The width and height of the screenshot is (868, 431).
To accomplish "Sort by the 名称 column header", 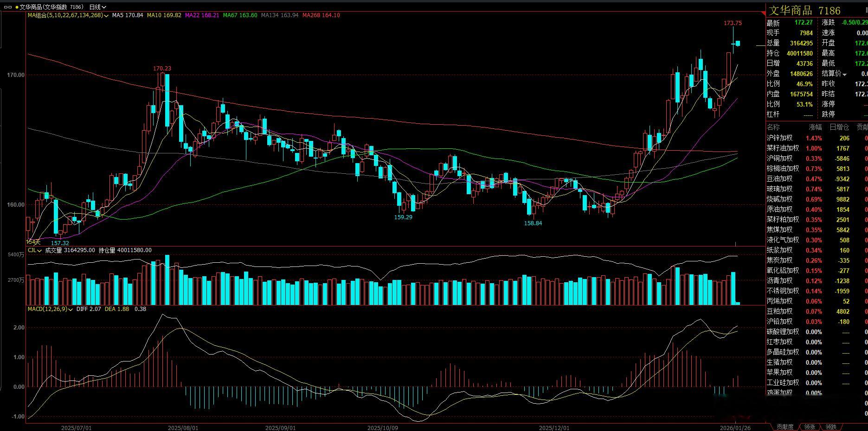I will point(773,127).
